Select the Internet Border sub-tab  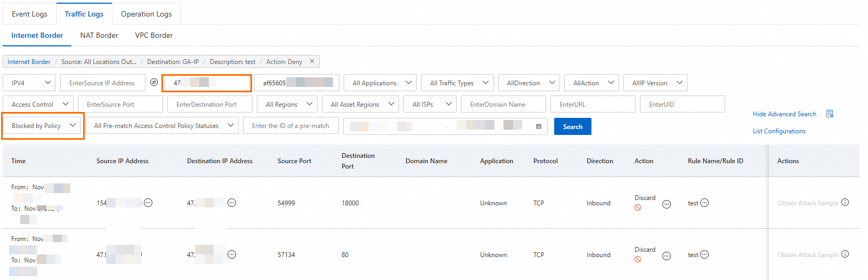tap(37, 35)
